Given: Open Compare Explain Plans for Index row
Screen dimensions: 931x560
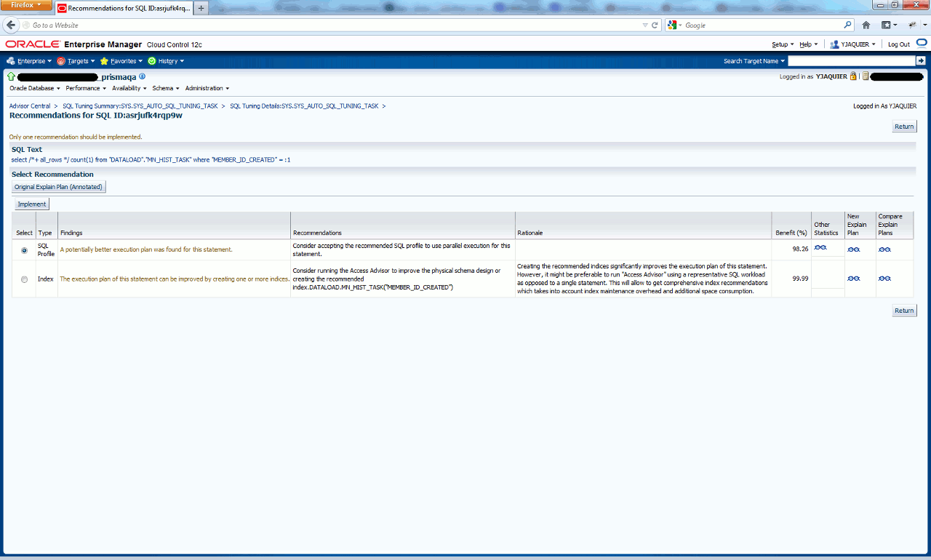Looking at the screenshot, I should [x=884, y=279].
